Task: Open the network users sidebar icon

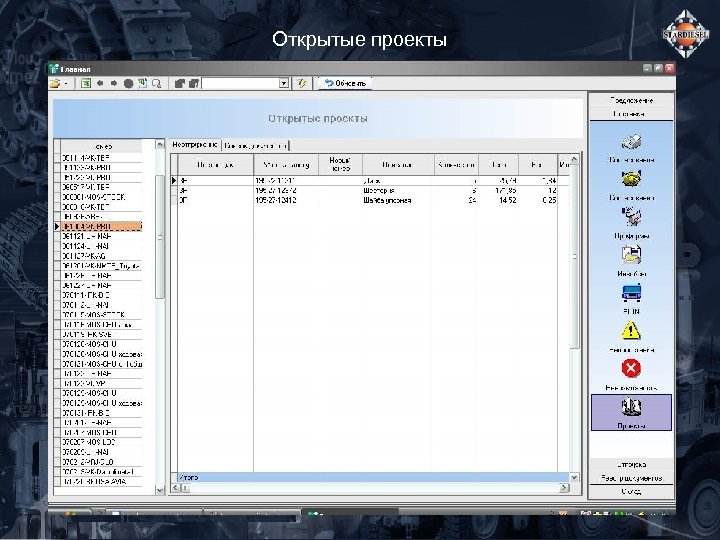Action: [x=631, y=216]
